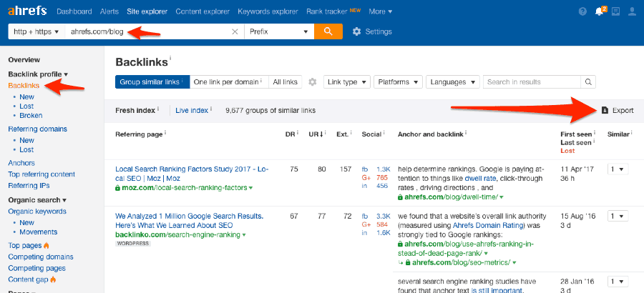This screenshot has height=293, width=644.
Task: Open the Prefix mode dropdown
Action: pos(280,31)
